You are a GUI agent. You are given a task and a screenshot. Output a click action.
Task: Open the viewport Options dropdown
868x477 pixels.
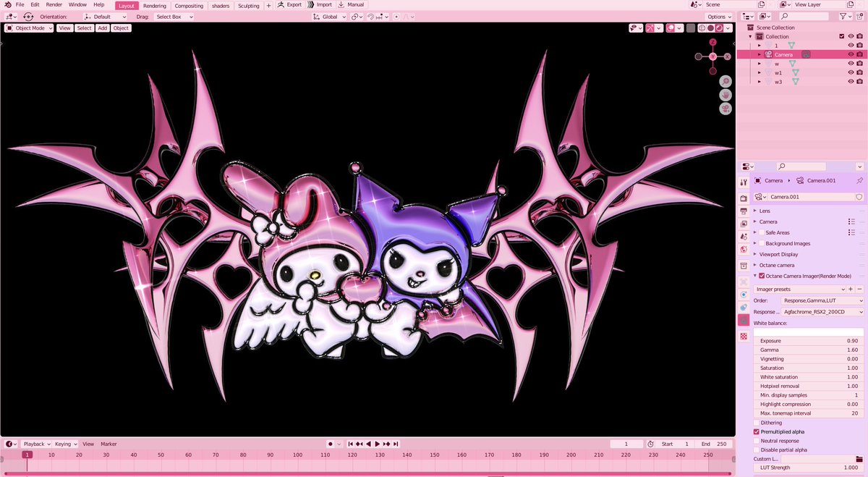(719, 17)
